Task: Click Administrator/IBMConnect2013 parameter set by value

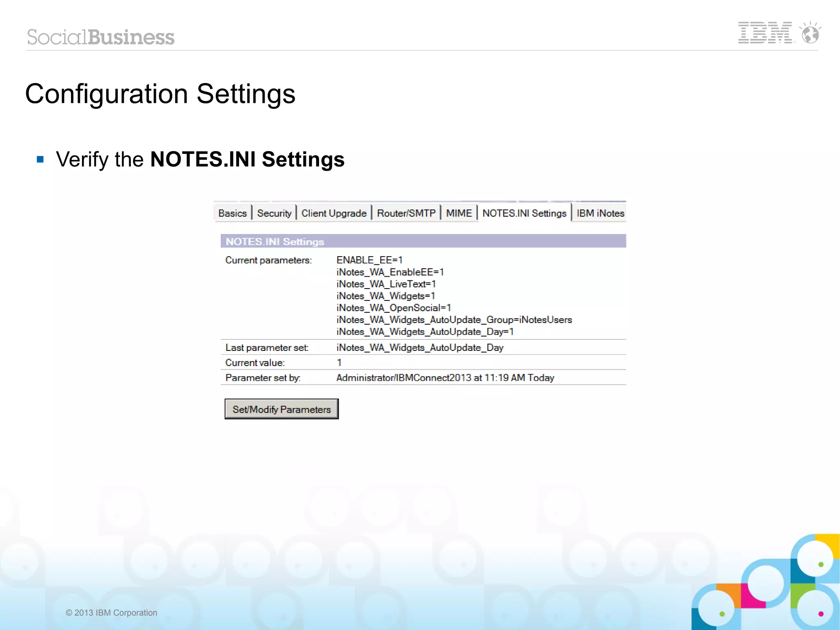Action: [x=445, y=378]
